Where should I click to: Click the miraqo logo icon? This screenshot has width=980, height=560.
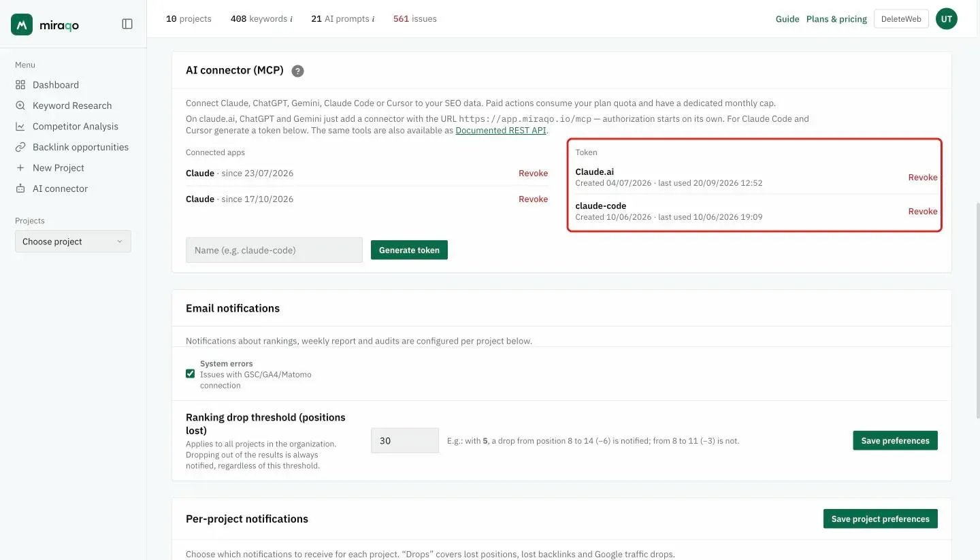click(22, 24)
